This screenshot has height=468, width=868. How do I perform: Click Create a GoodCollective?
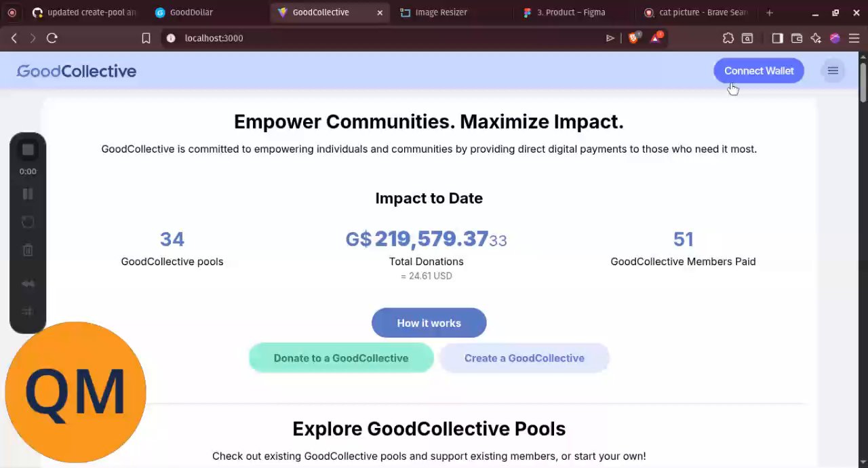tap(524, 358)
